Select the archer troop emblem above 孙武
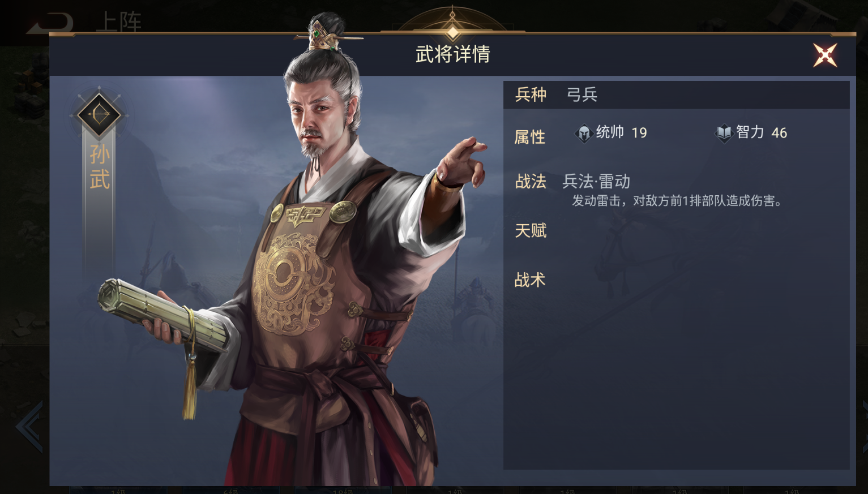 click(99, 115)
